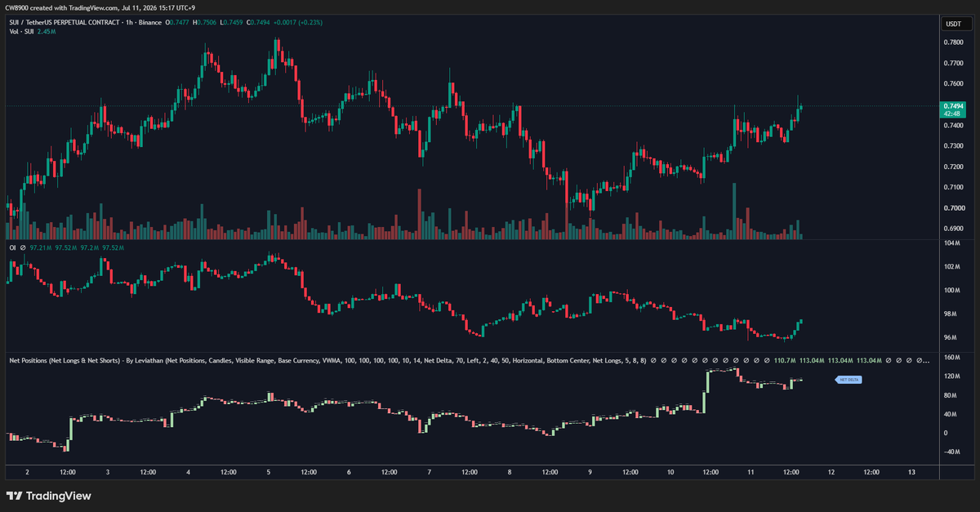This screenshot has width=980, height=512.
Task: Click the Net Positions value 110.7M
Action: 785,360
